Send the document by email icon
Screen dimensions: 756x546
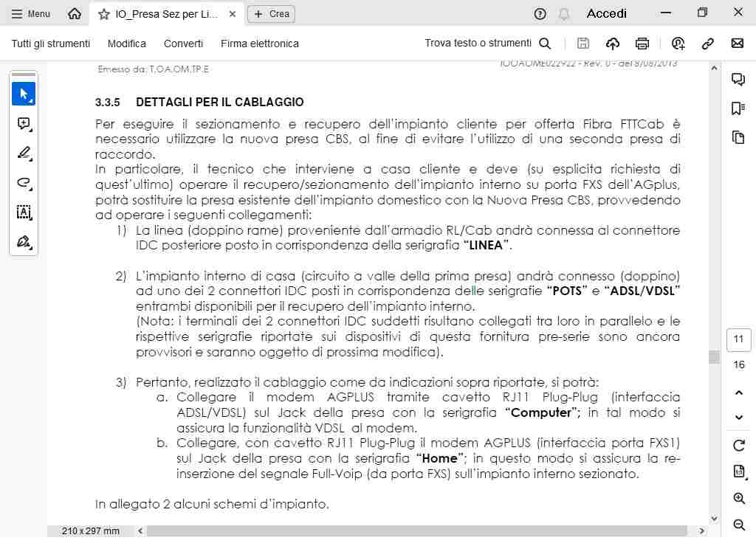(738, 44)
